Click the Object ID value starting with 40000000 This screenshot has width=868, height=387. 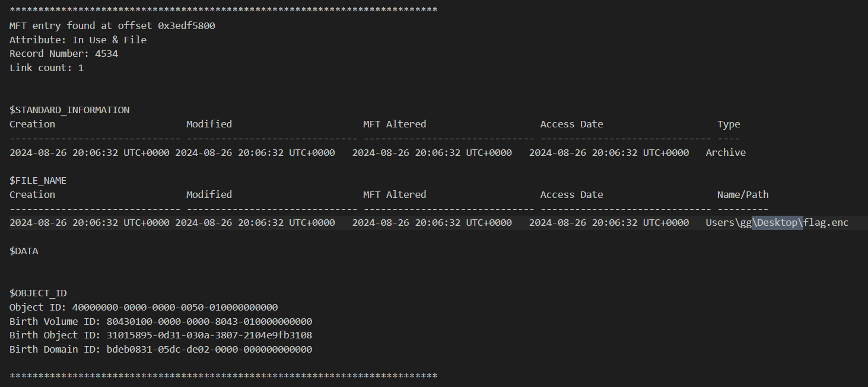(175, 308)
